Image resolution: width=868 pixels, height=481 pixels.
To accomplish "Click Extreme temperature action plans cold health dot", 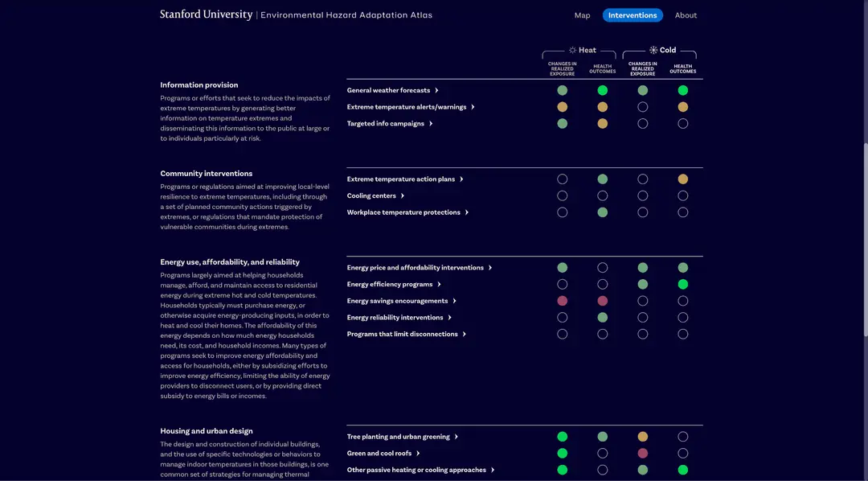I will point(682,179).
